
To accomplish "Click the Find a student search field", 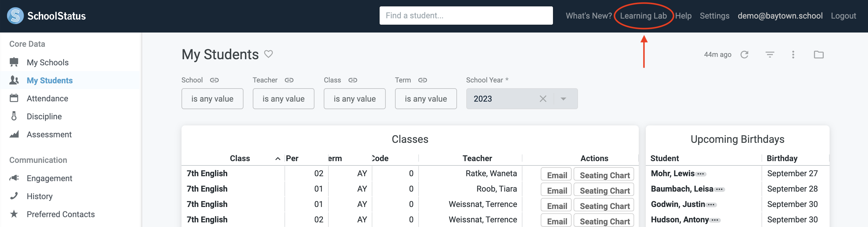I will [466, 15].
